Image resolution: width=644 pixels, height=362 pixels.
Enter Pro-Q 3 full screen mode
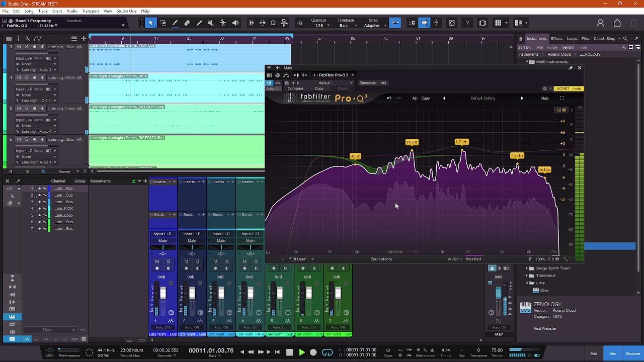click(x=562, y=98)
